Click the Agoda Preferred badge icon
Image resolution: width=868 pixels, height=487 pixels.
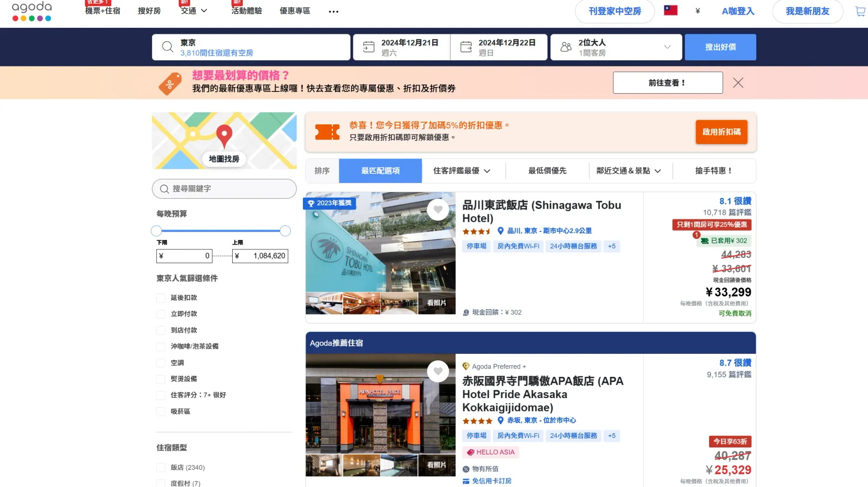coord(466,366)
